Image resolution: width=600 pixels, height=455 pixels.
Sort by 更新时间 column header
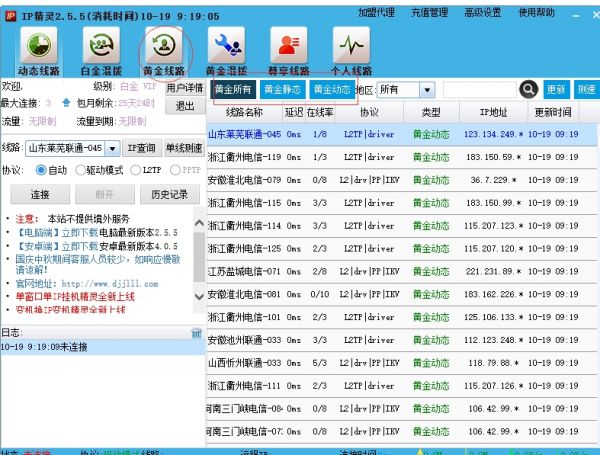pyautogui.click(x=553, y=113)
